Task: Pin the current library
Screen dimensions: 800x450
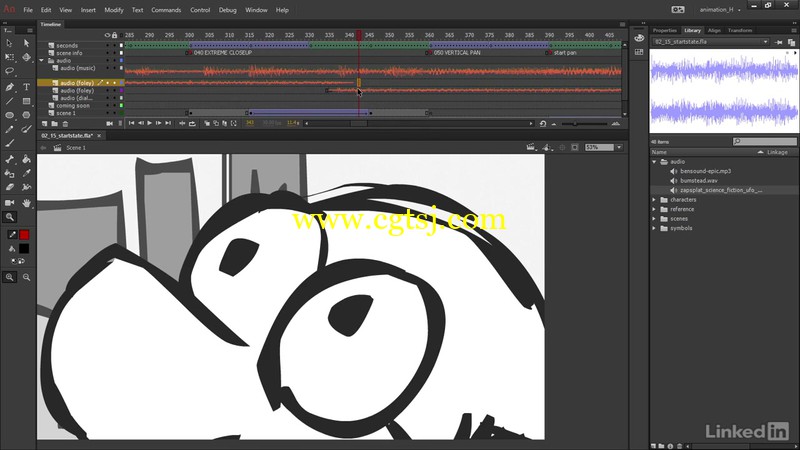Action: pos(779,42)
